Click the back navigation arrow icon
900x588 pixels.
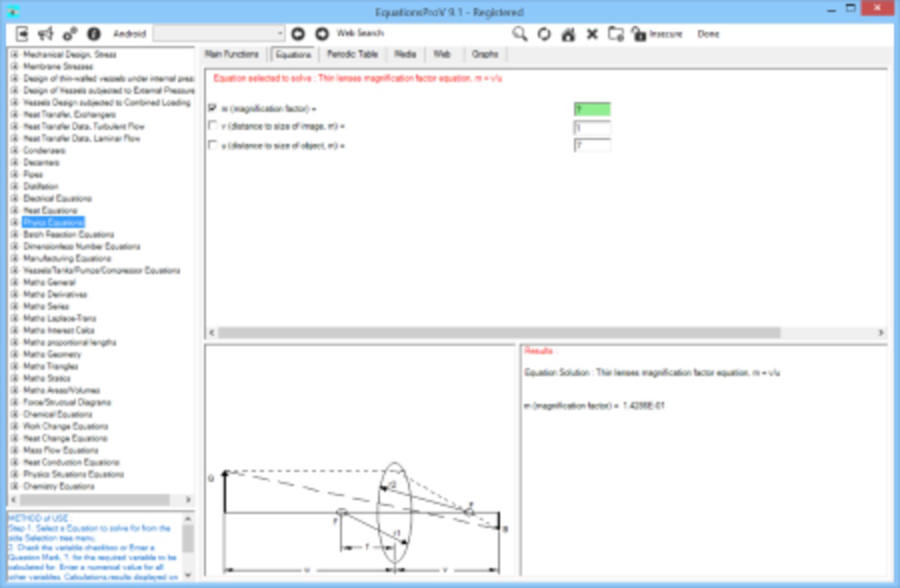click(x=298, y=34)
